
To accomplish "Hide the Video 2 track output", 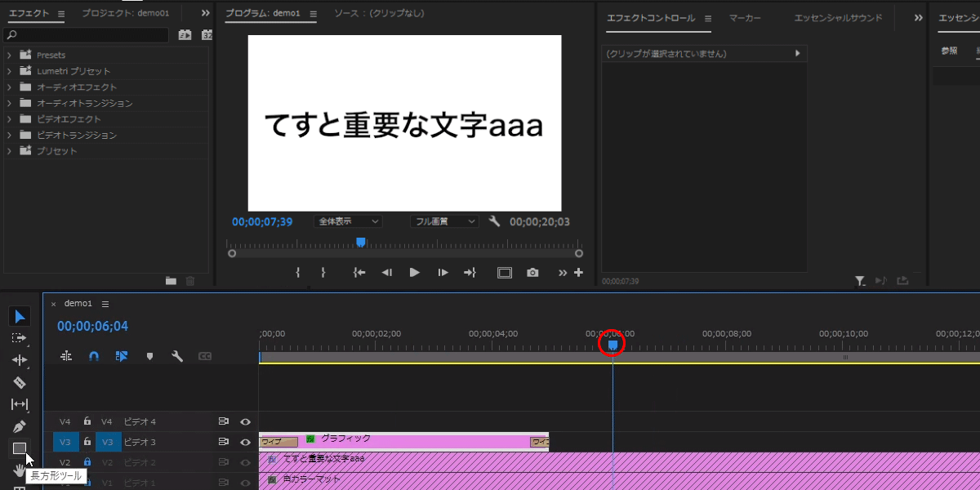I will click(245, 463).
